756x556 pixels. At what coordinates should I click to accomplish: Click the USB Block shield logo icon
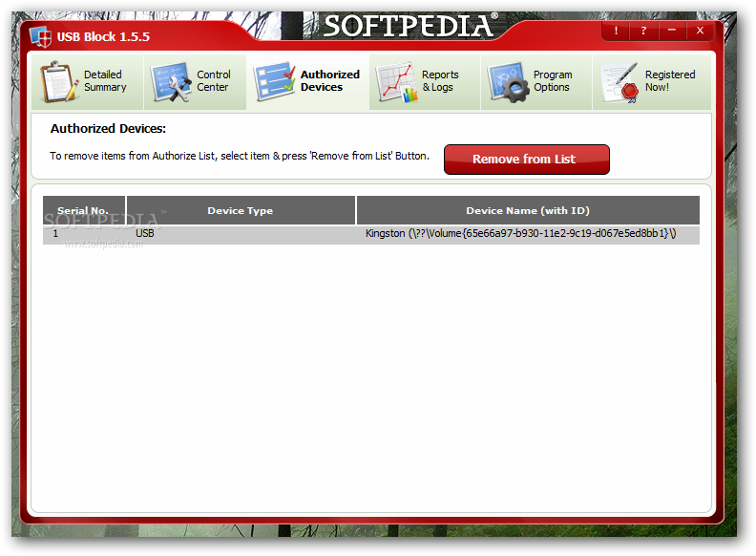(x=40, y=36)
